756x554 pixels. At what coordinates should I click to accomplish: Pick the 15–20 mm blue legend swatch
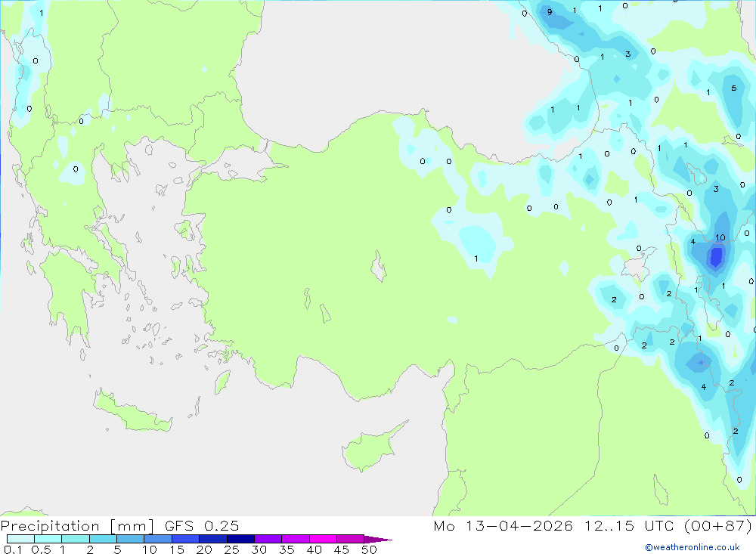click(x=186, y=539)
